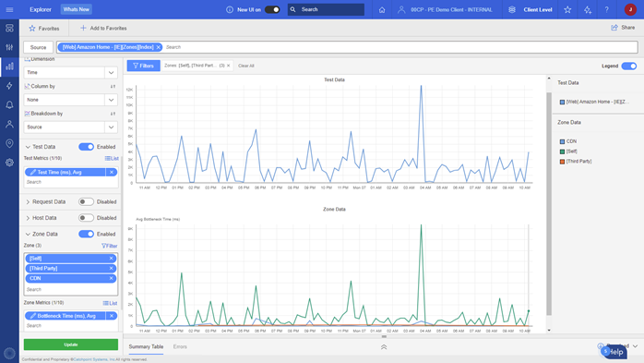Open the settings gear sidebar icon

click(9, 163)
